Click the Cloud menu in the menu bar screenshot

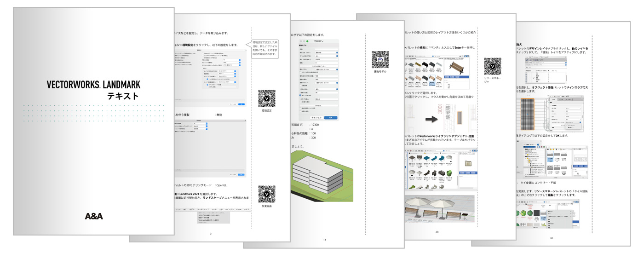tap(238, 209)
